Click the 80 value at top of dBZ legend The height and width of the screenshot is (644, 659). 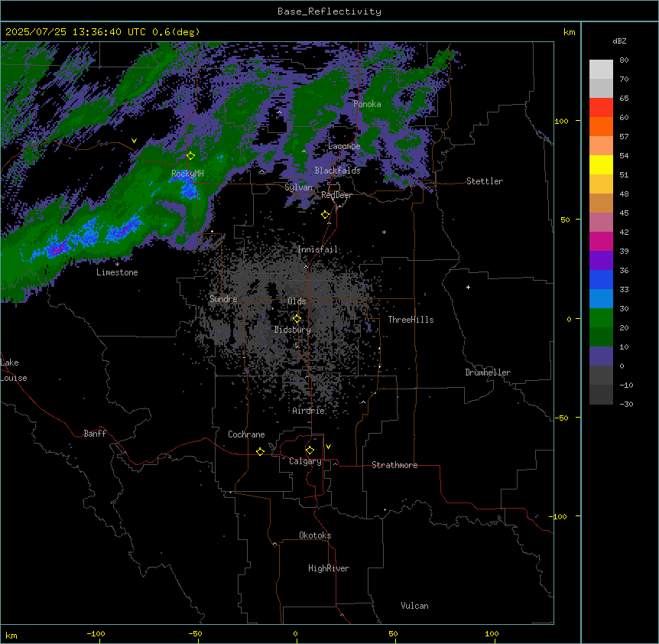coord(624,60)
